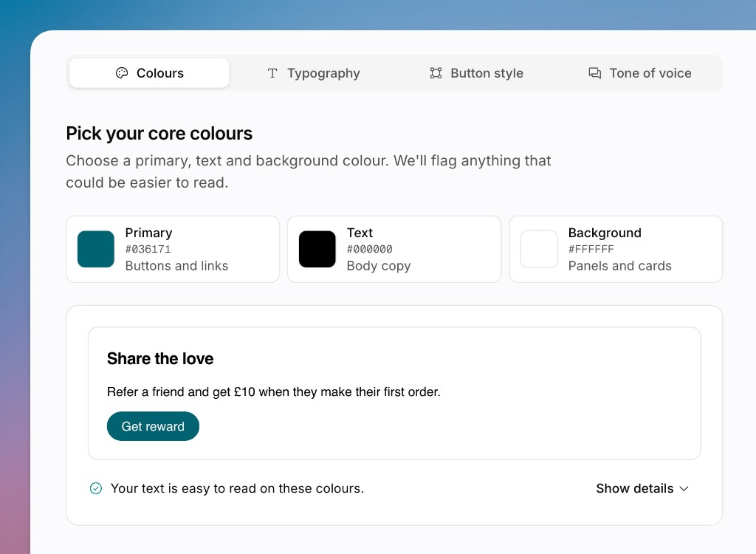The image size is (756, 554).
Task: Click the Background card title
Action: point(605,233)
